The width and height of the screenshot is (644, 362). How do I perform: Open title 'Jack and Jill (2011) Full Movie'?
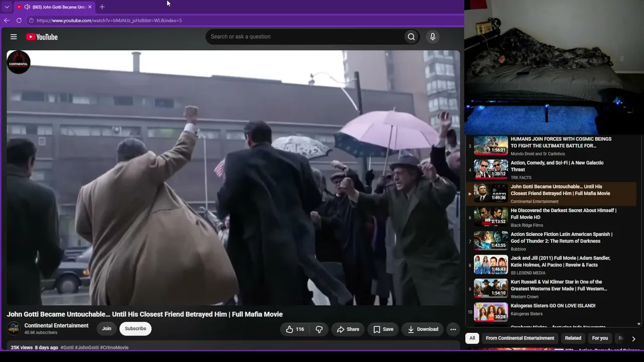pyautogui.click(x=560, y=261)
